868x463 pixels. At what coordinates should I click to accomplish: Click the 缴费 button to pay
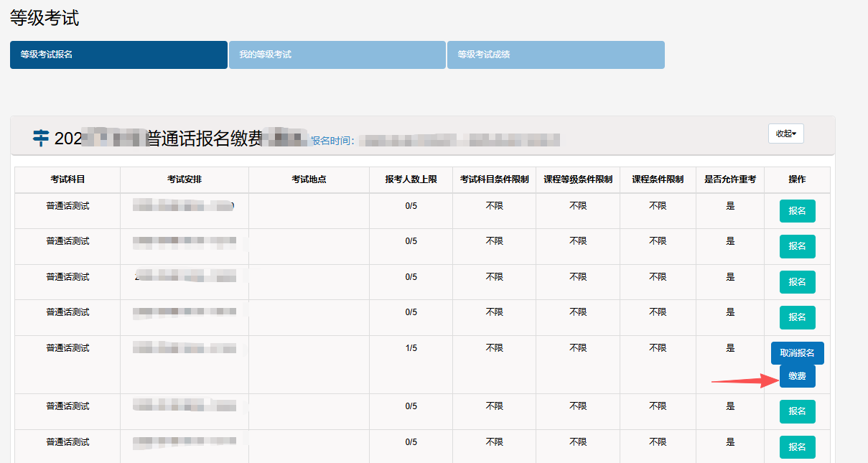click(x=797, y=376)
